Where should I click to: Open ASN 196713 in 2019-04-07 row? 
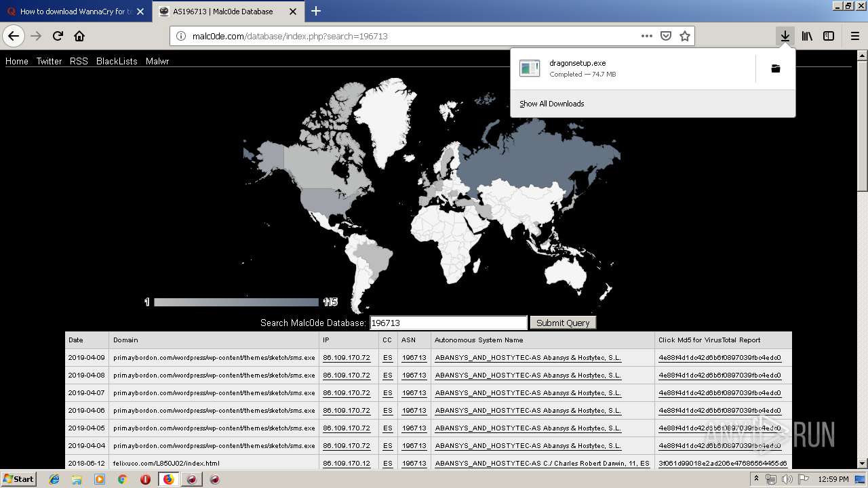[x=414, y=392]
